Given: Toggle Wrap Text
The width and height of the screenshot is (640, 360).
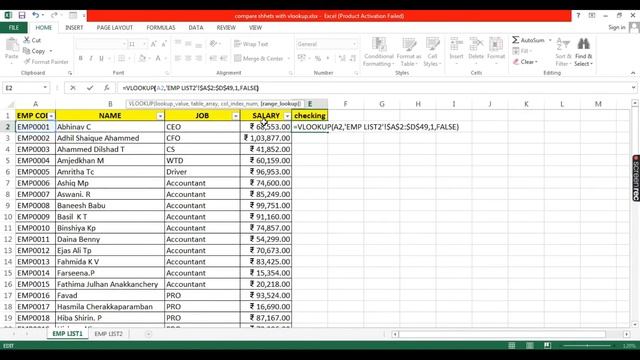Looking at the screenshot, I should pyautogui.click(x=251, y=44).
